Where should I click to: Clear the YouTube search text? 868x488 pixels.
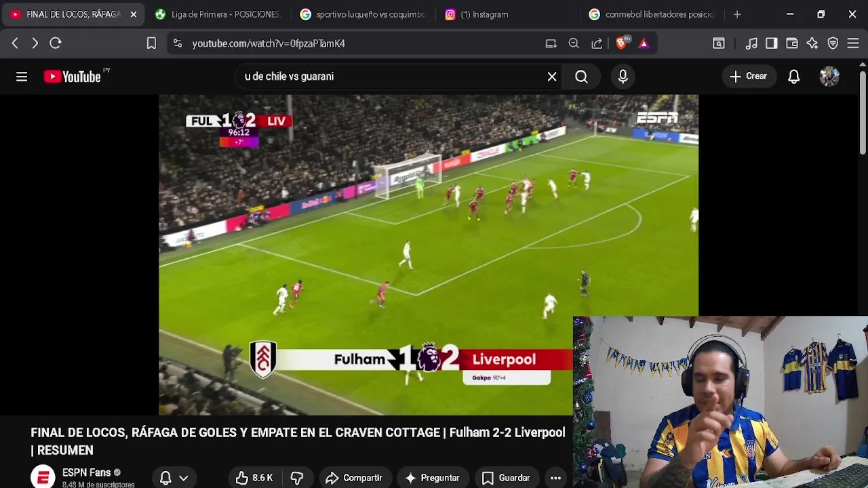click(552, 77)
